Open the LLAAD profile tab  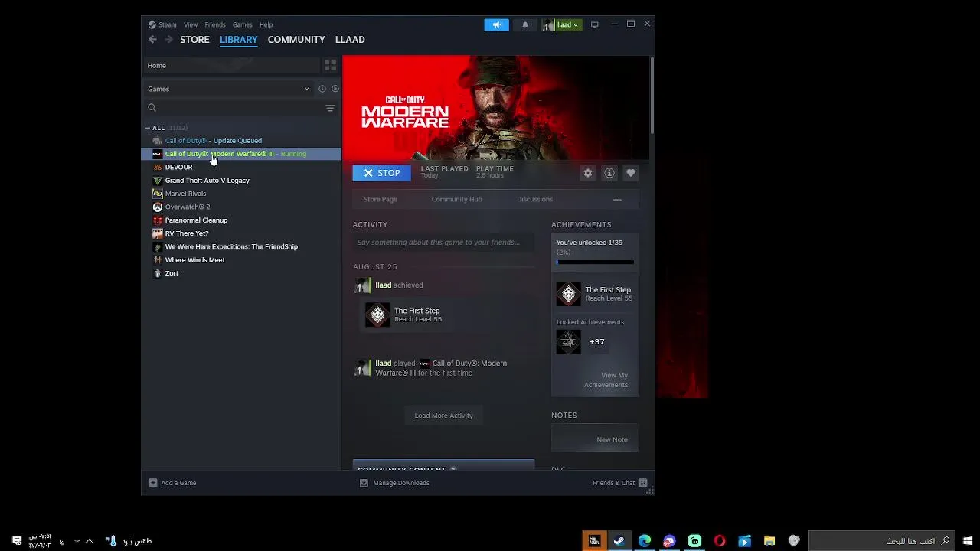click(x=350, y=40)
